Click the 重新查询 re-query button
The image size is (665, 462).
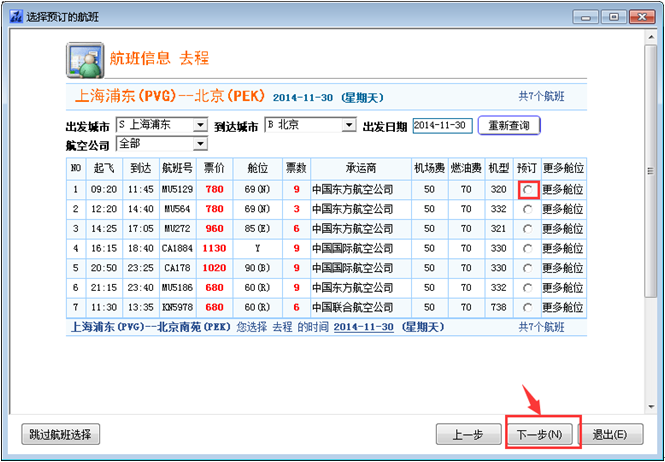509,126
